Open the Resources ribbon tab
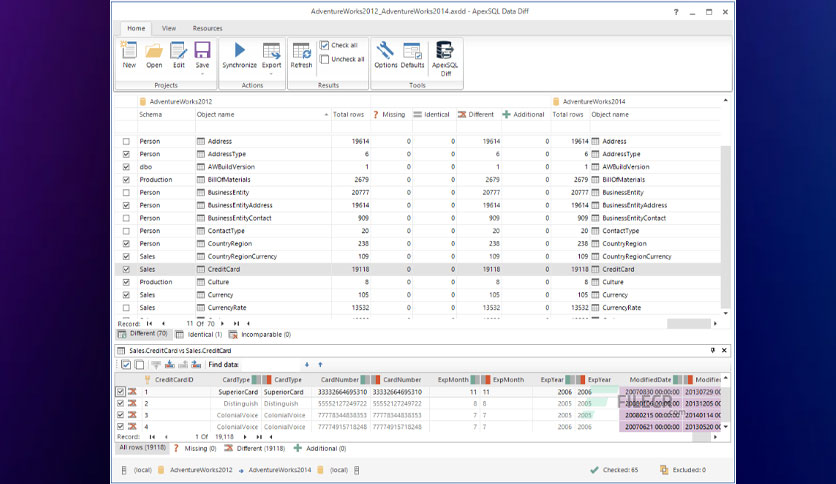 click(x=207, y=28)
